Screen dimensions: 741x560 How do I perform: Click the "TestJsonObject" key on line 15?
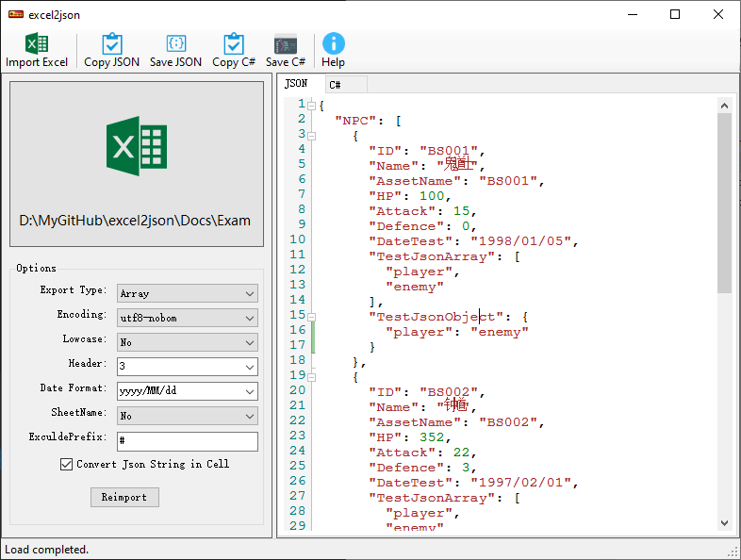[436, 317]
